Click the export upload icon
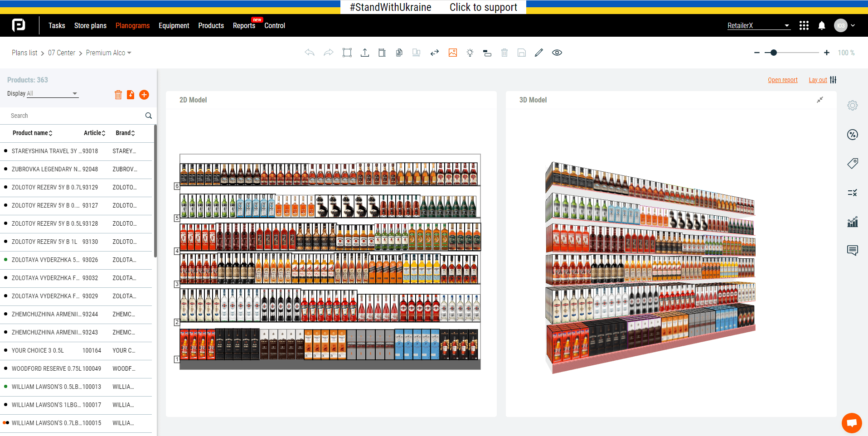This screenshot has height=436, width=868. [x=364, y=53]
